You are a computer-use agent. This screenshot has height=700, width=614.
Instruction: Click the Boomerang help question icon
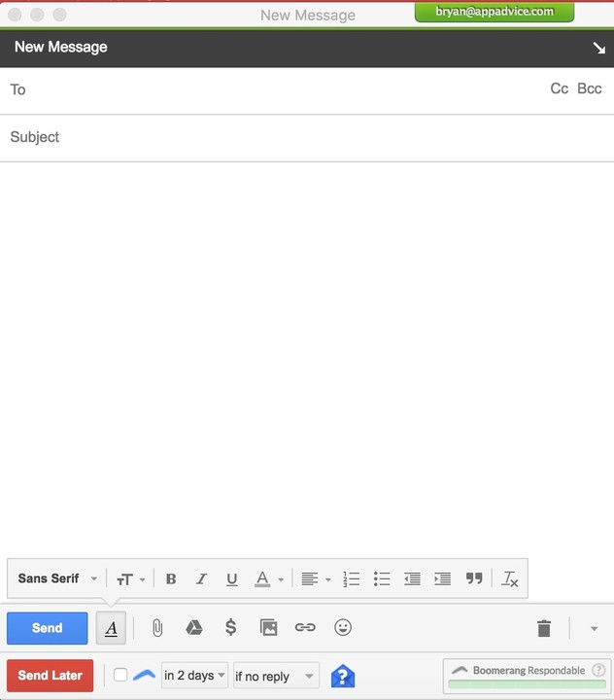pos(343,676)
